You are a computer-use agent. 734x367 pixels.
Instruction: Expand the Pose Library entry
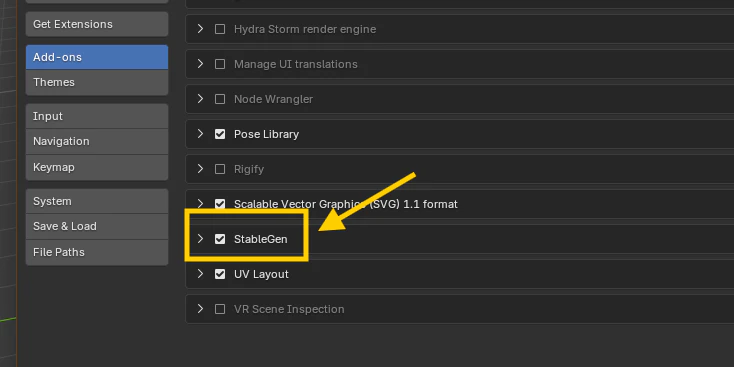tap(200, 134)
